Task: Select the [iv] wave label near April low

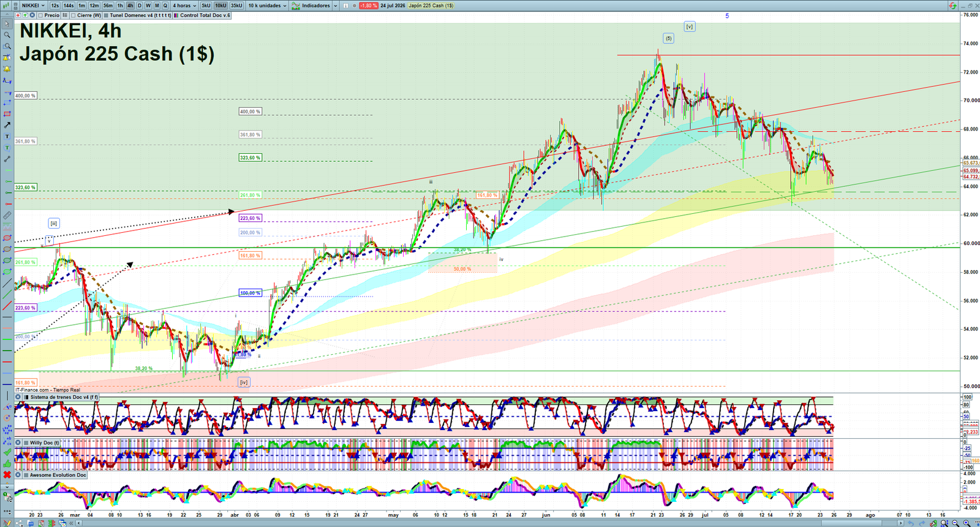Action: tap(244, 382)
